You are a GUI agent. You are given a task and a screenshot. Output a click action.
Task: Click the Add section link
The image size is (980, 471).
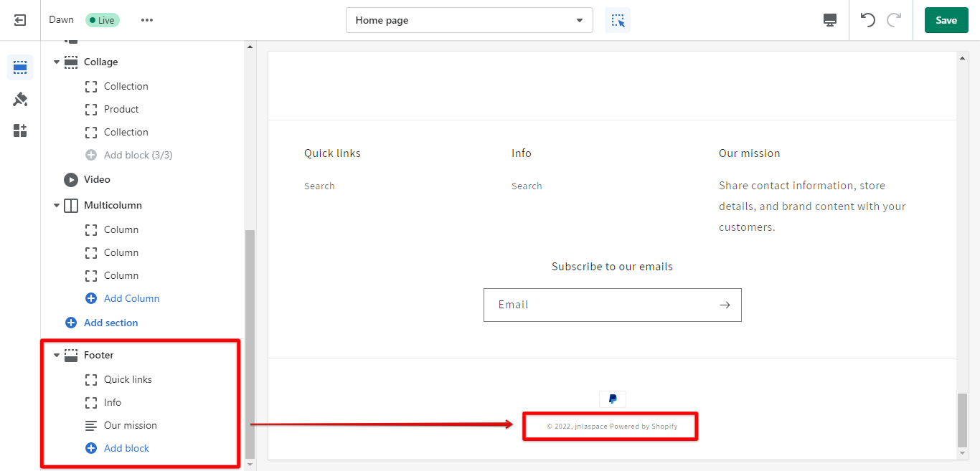tap(110, 323)
